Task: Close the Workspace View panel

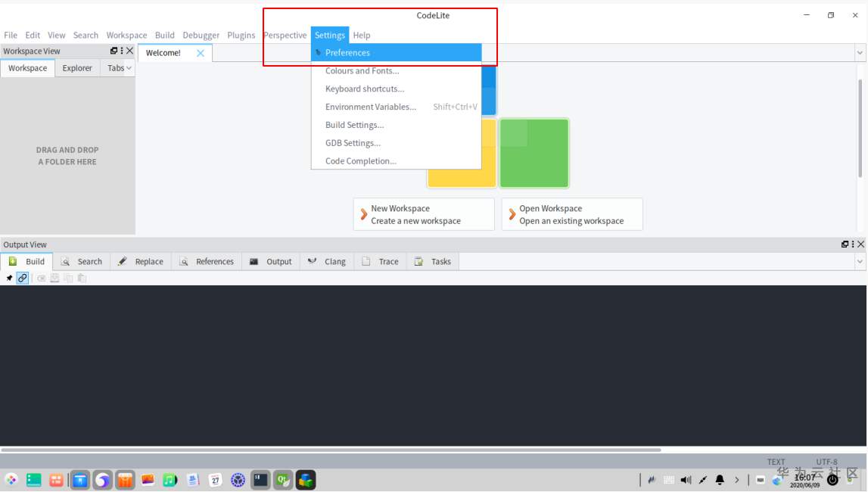Action: pos(129,51)
